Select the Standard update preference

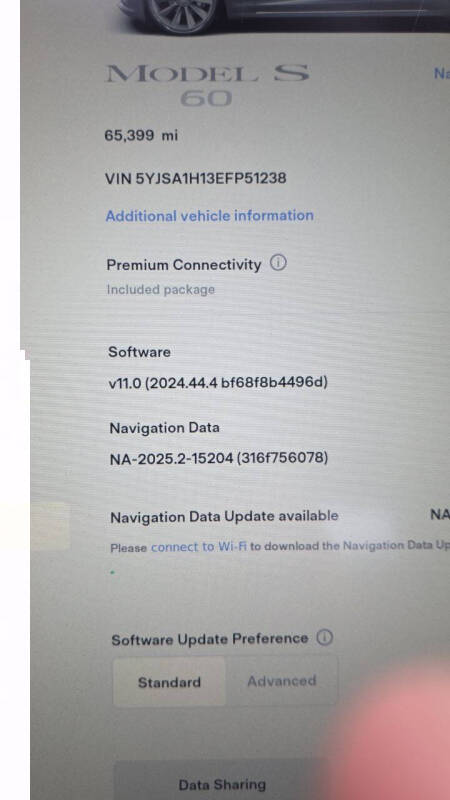[169, 682]
